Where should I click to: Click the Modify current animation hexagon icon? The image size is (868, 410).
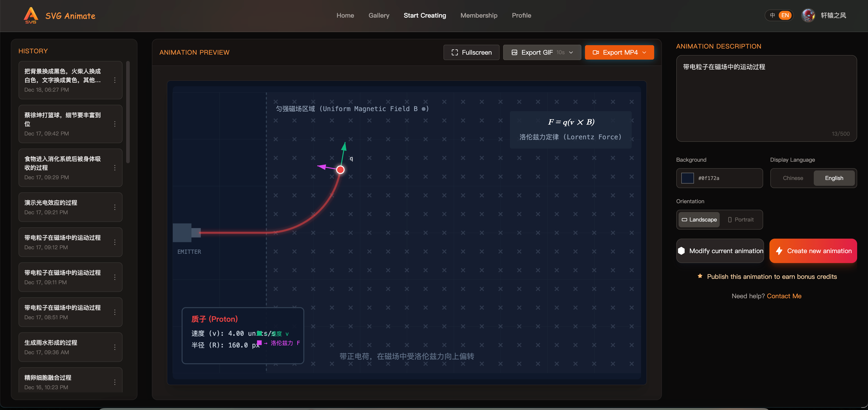(682, 251)
